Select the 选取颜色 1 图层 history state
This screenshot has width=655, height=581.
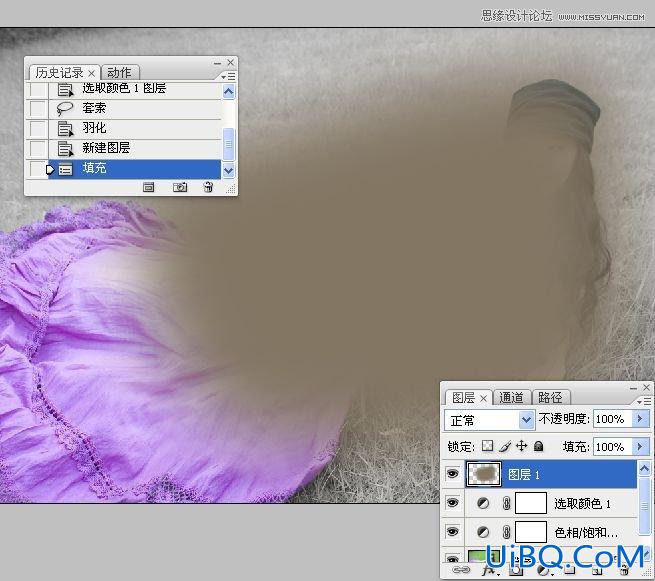tap(135, 89)
